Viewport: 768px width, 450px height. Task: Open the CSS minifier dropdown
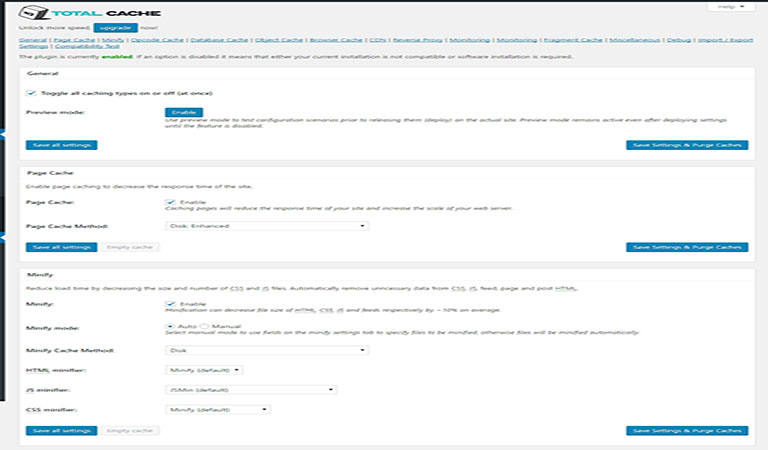click(x=217, y=409)
